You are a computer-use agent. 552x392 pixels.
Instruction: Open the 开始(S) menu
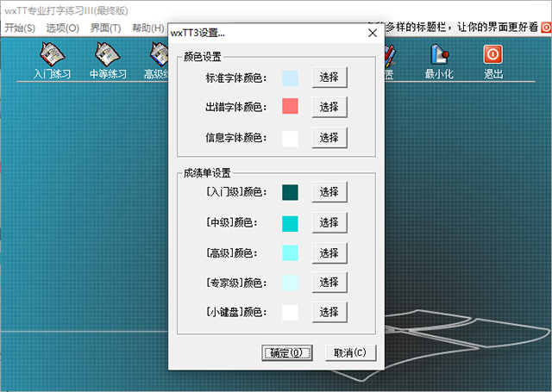20,28
